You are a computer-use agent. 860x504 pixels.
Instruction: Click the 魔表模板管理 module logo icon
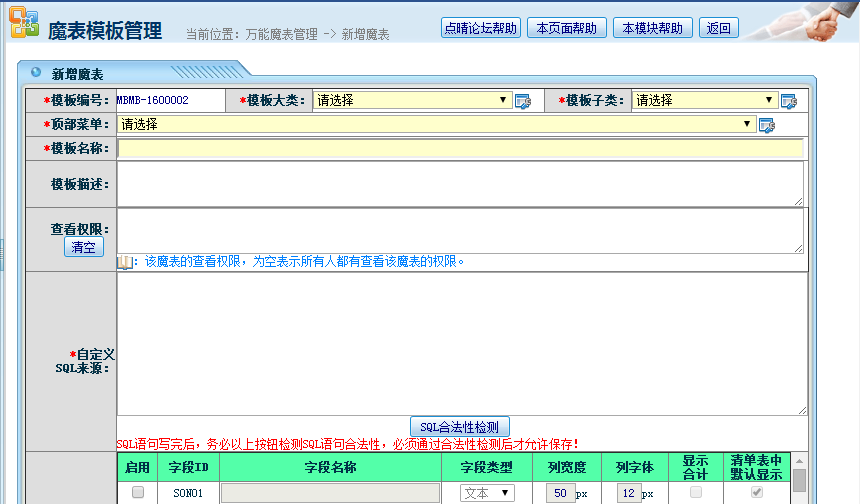[x=25, y=25]
